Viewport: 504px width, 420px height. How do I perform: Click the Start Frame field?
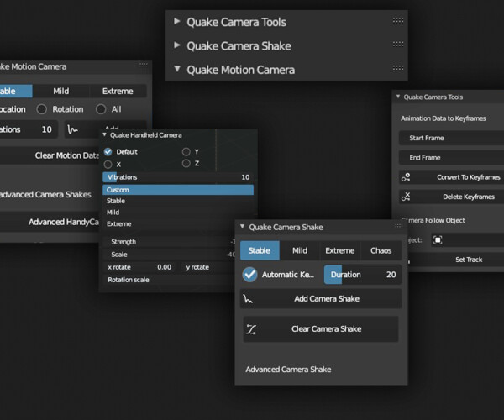(451, 138)
